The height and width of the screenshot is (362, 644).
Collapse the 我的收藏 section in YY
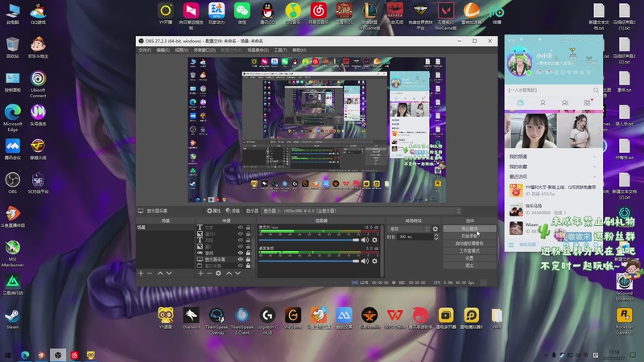tap(595, 167)
